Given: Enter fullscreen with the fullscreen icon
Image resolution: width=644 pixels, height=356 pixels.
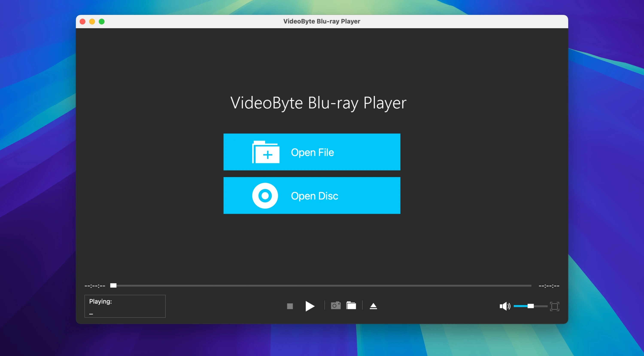Looking at the screenshot, I should 555,306.
